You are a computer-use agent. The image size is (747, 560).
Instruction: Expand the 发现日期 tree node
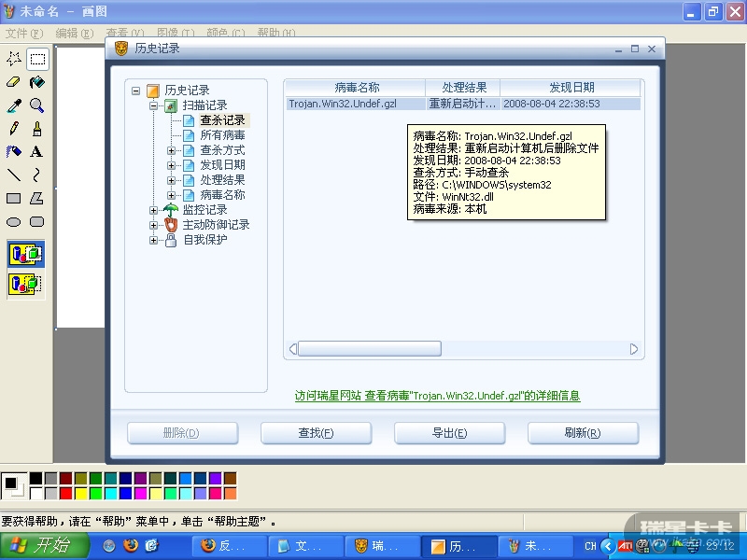pos(171,165)
